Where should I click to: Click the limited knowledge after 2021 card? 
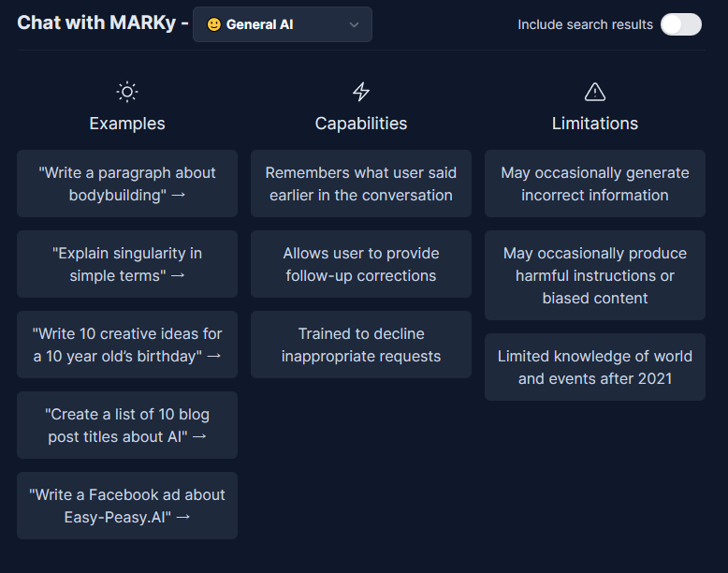coord(595,367)
